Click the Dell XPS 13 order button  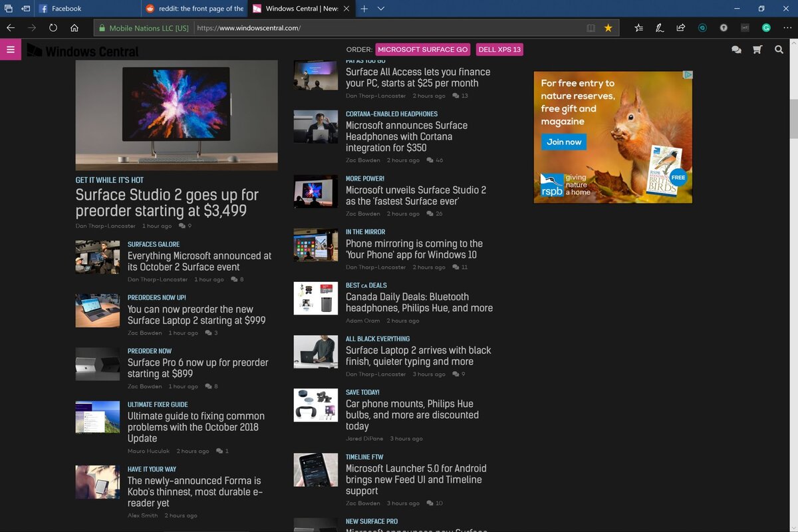[499, 49]
